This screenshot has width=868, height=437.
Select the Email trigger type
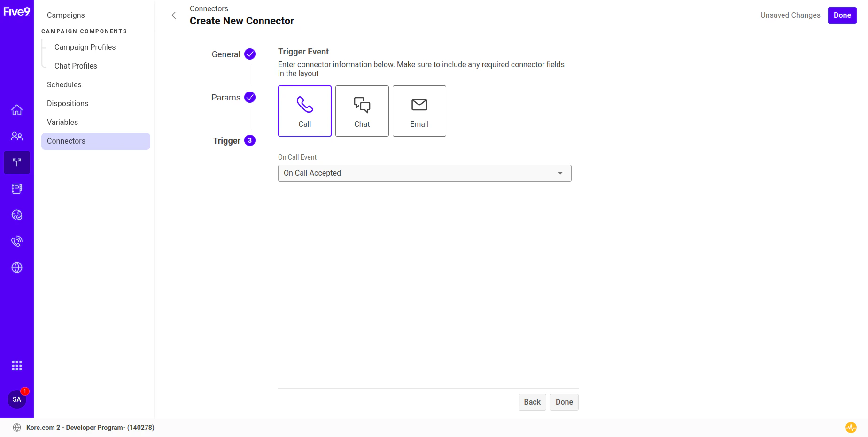[419, 111]
